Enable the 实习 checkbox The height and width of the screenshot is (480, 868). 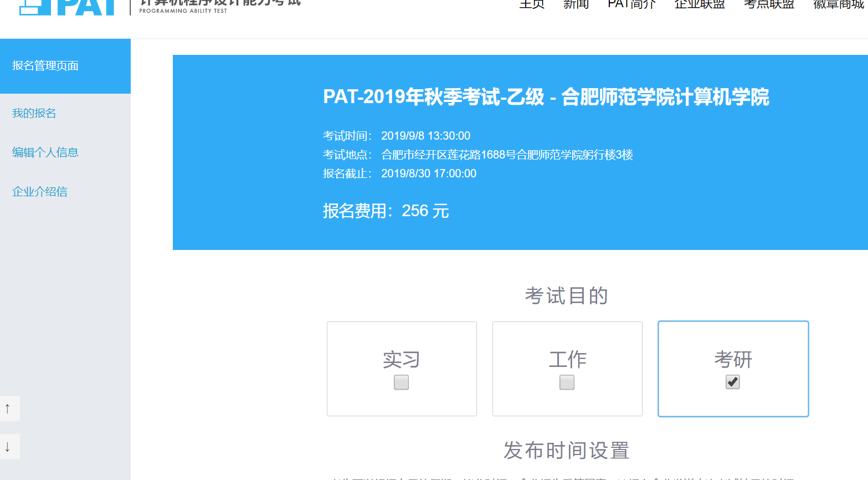click(400, 382)
